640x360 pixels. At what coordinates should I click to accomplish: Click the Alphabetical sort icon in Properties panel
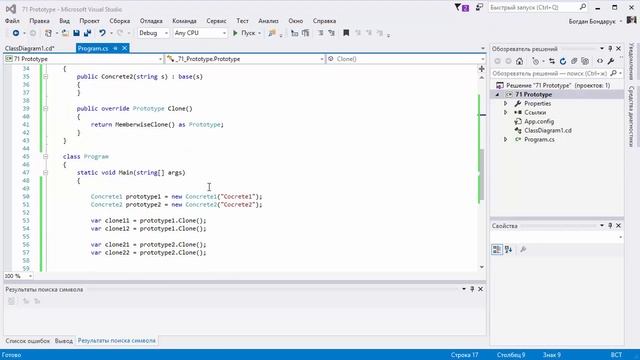click(508, 249)
